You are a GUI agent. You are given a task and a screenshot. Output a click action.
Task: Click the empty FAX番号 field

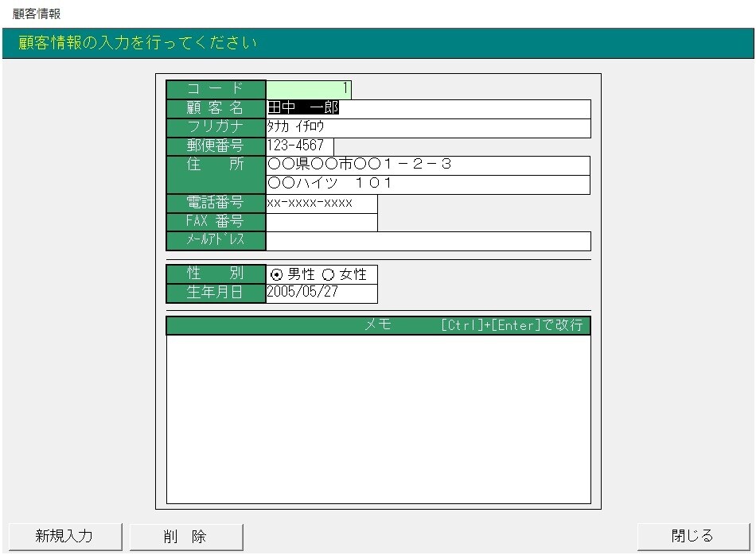[321, 222]
